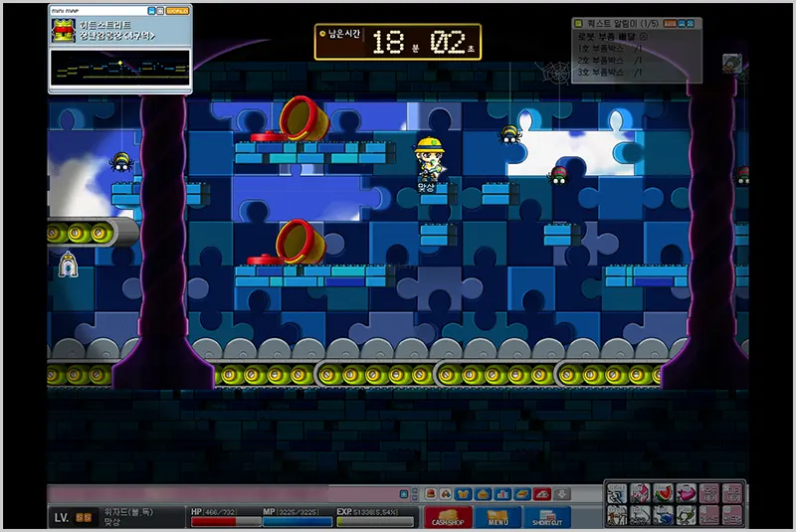Remove '로봇 부품 배달' quest with X circle

click(644, 37)
